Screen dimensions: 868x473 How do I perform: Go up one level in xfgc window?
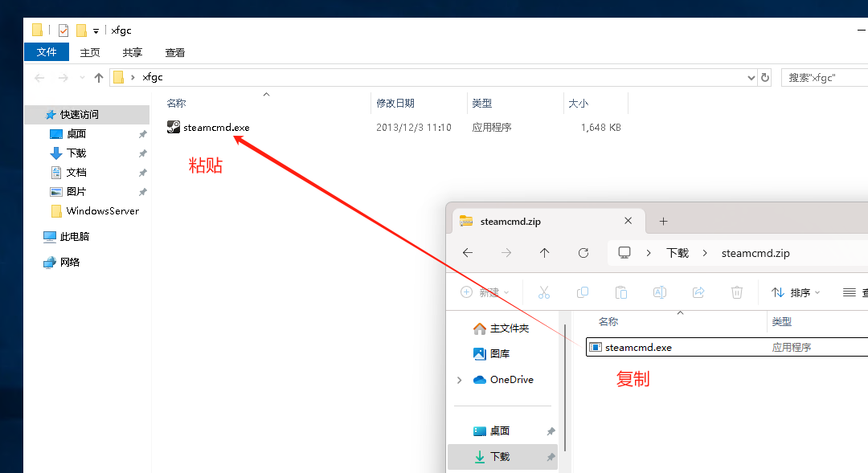tap(99, 78)
